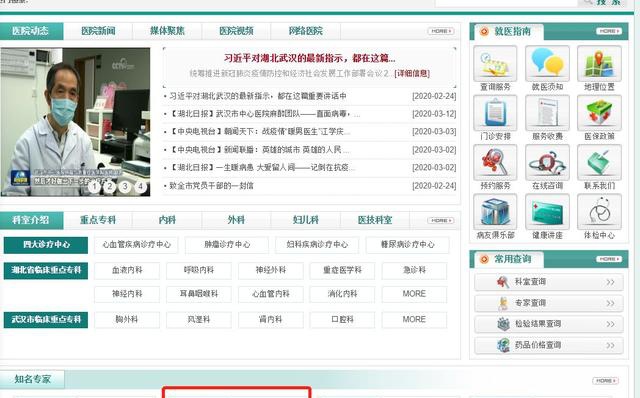Open the 糖尿病诊疗中心 button
The width and height of the screenshot is (640, 398).
pos(407,245)
